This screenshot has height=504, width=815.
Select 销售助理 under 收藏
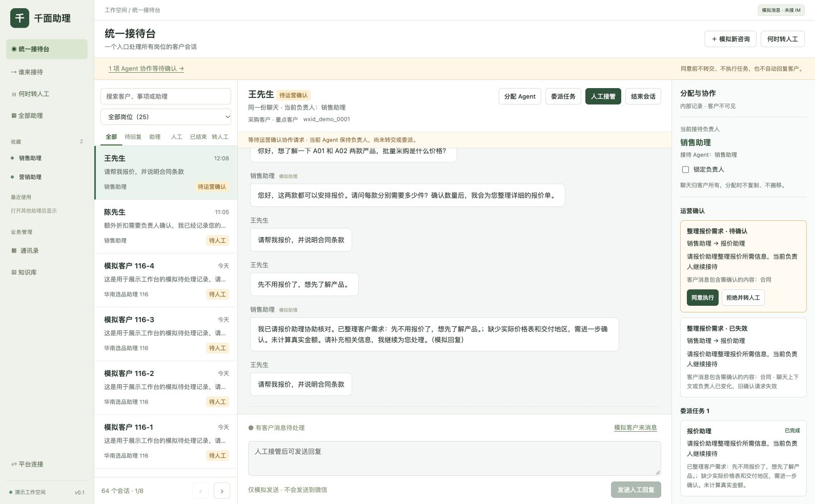[47, 158]
